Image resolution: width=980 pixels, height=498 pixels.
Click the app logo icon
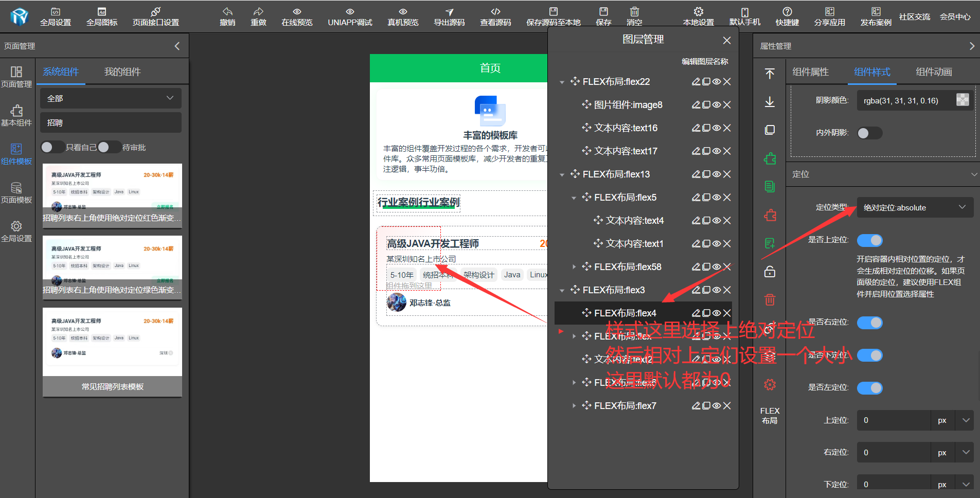[19, 16]
